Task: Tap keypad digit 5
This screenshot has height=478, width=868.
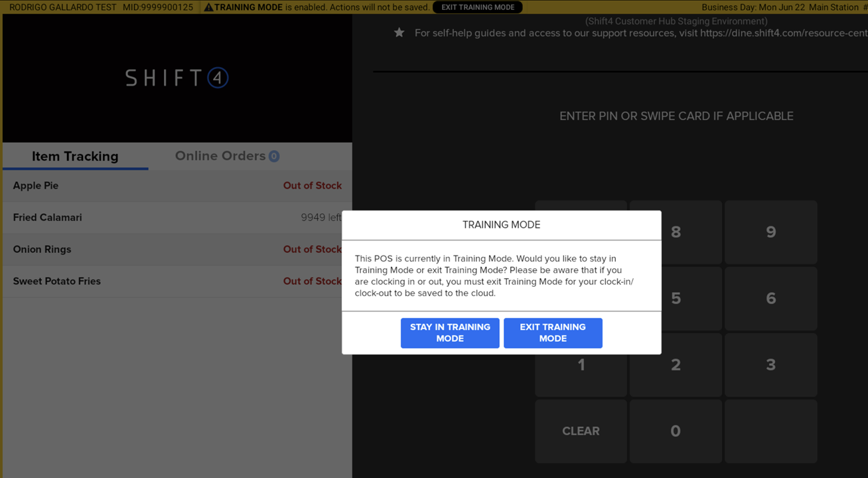Action: click(x=676, y=299)
